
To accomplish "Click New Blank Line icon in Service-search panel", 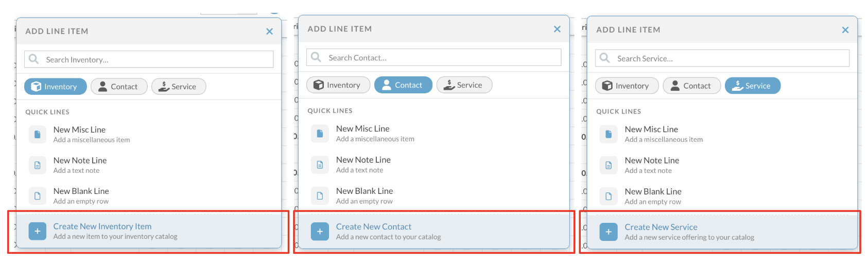I will click(609, 197).
